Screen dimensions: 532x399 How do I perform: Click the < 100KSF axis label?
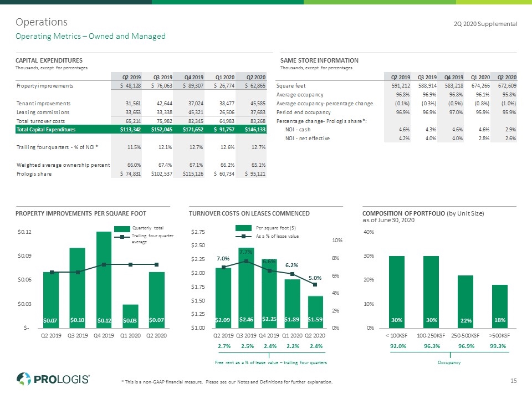click(397, 336)
